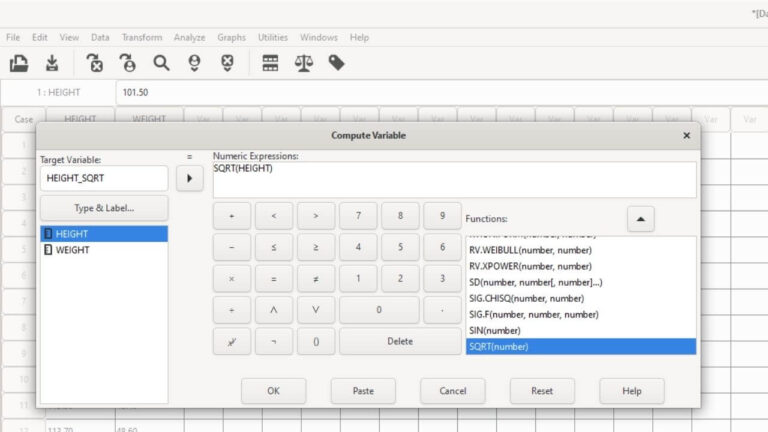Click the Reset button
The image size is (768, 432).
pyautogui.click(x=542, y=391)
